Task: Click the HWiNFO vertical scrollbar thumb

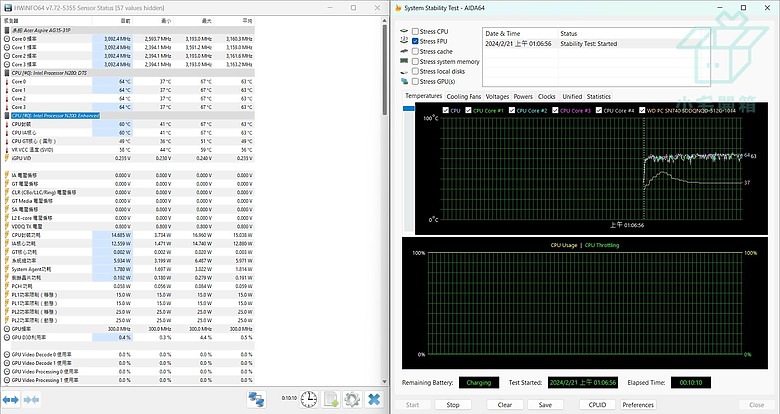Action: pos(385,70)
